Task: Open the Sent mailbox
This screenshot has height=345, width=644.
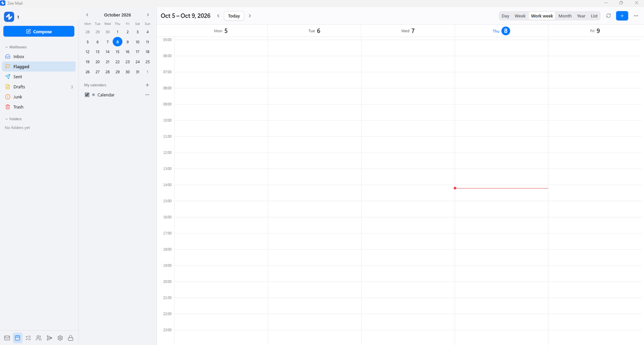Action: (x=39, y=76)
